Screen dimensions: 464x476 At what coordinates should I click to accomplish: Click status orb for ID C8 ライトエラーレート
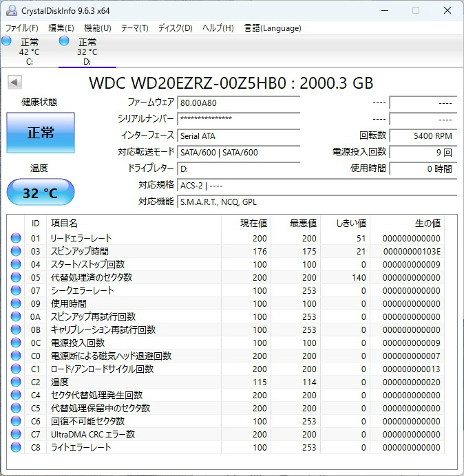pyautogui.click(x=16, y=448)
